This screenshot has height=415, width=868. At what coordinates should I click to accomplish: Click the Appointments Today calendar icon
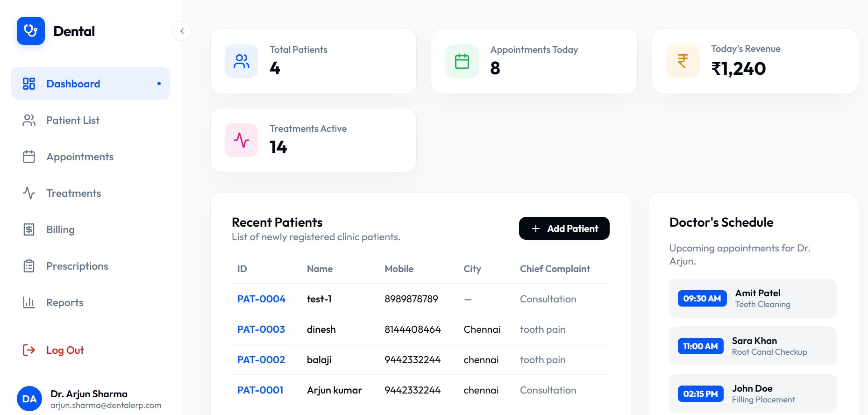462,61
